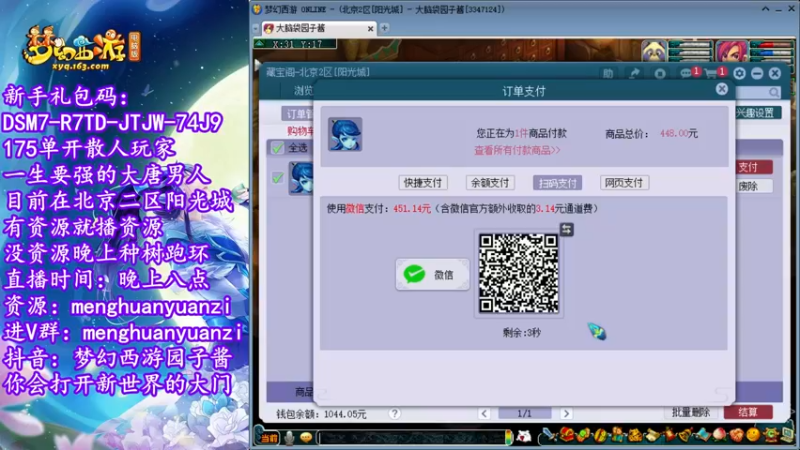Click the 当前 chat channel button

269,438
